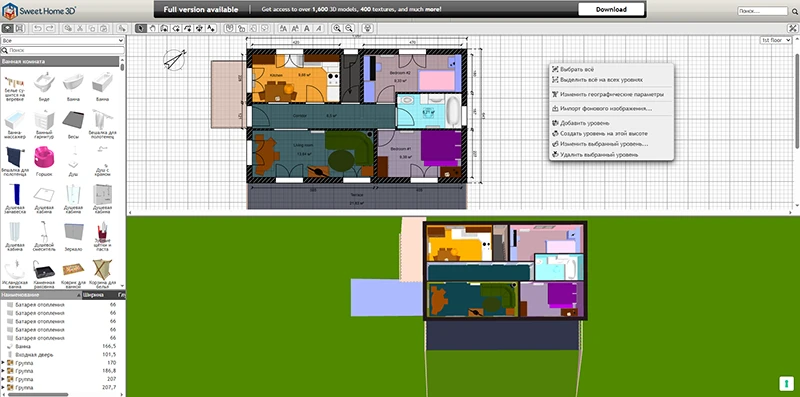Screen dimensions: 800x397
Task: Select the Каменная раковина catalog item
Action: tap(44, 274)
